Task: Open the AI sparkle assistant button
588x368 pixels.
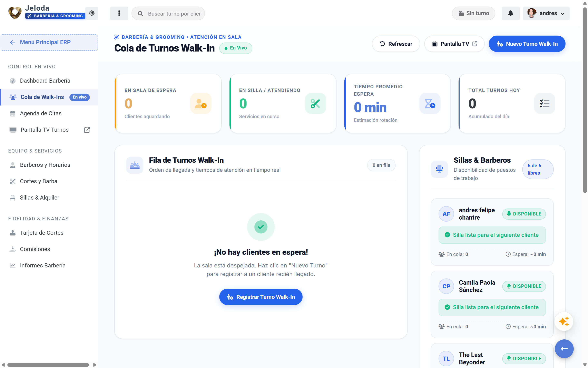Action: 564,322
